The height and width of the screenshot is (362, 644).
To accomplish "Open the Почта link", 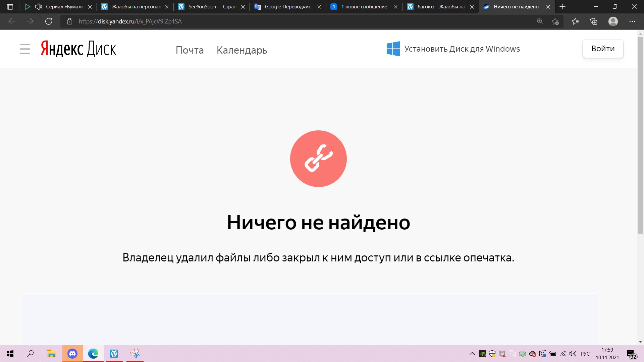I will click(190, 50).
